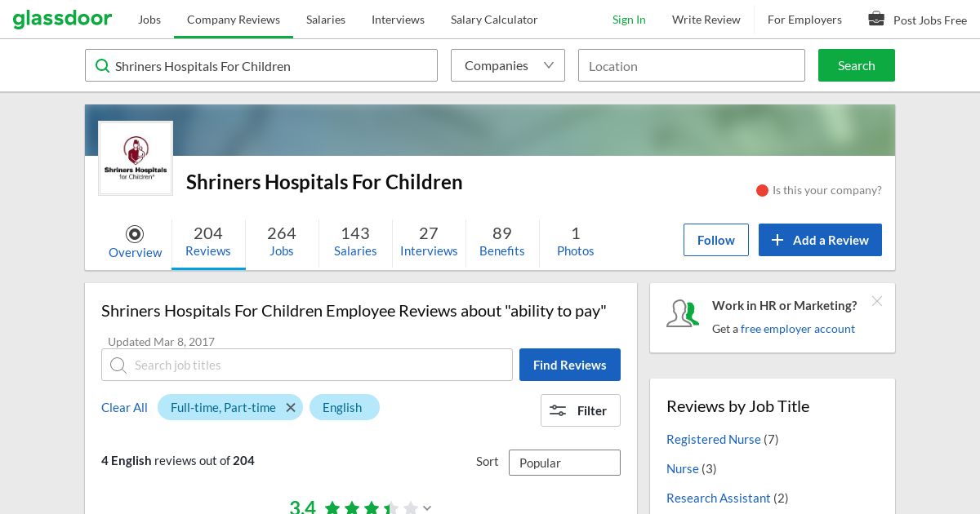Focus the Search job titles field
Image resolution: width=980 pixels, height=514 pixels.
point(307,365)
